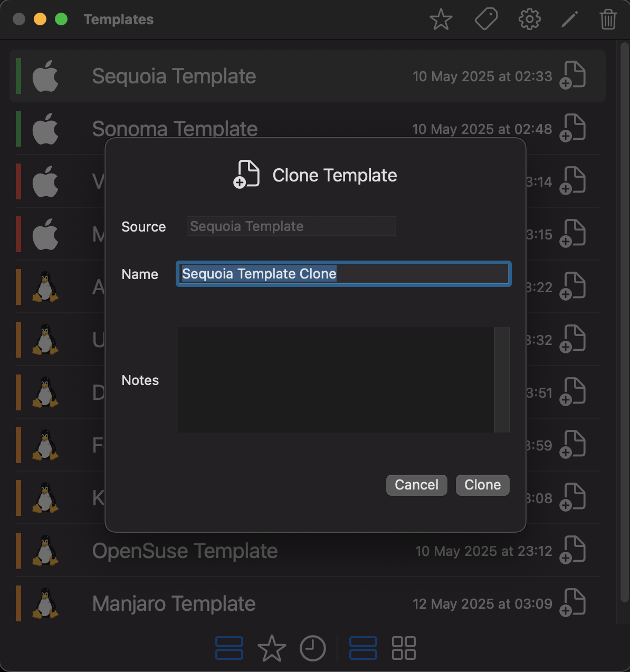The width and height of the screenshot is (630, 672).
Task: Show favorites with bottom star filter
Action: coord(272,648)
